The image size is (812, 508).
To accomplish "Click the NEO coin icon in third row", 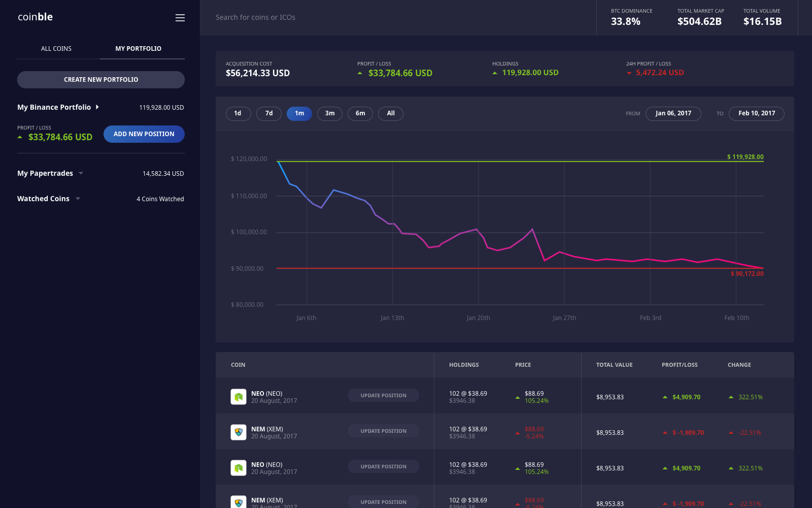I will pyautogui.click(x=239, y=468).
